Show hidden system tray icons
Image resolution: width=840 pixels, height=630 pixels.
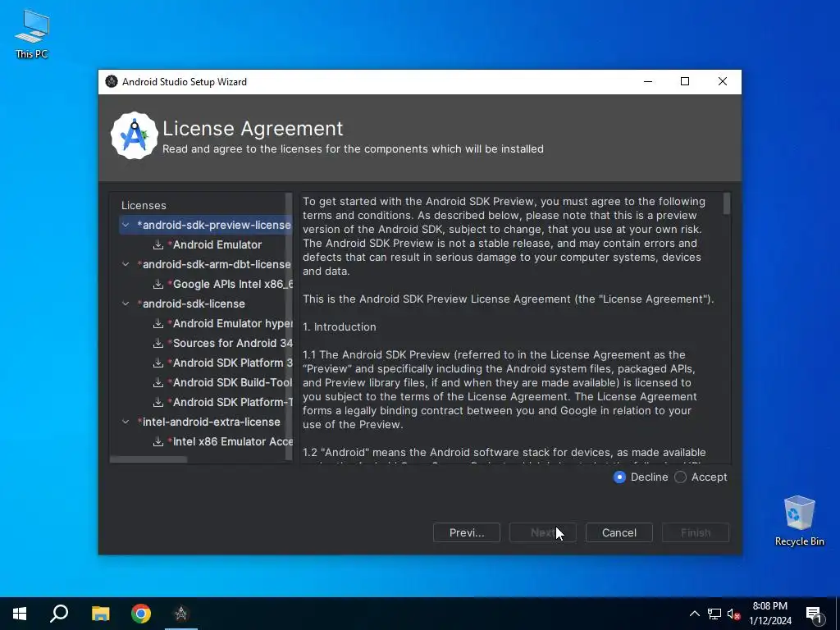tap(694, 614)
